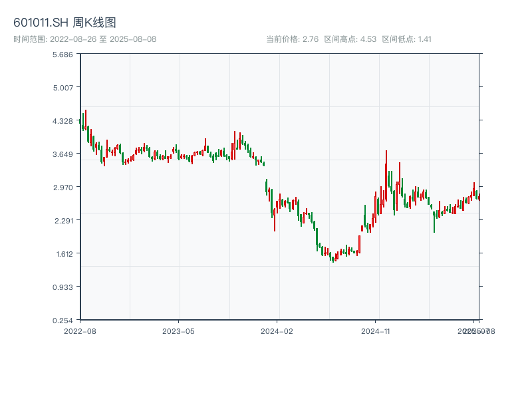Click the 601011.SH 周K线图 chart title

(x=65, y=23)
